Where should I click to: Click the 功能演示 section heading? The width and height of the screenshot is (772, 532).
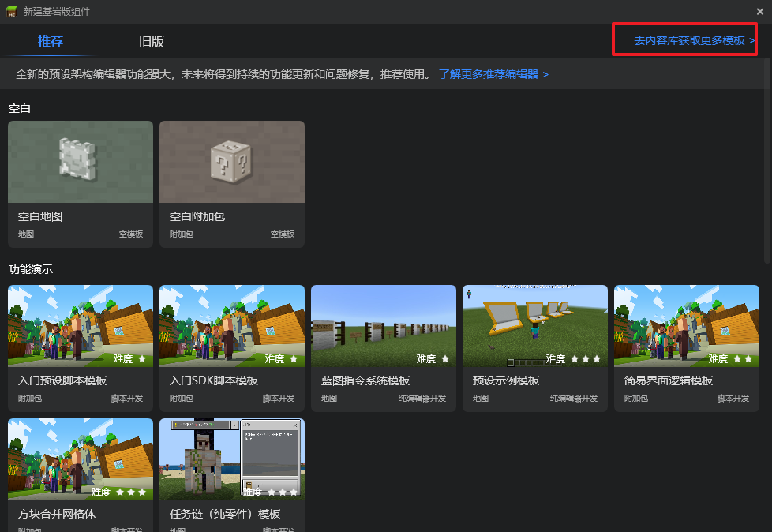tap(31, 269)
